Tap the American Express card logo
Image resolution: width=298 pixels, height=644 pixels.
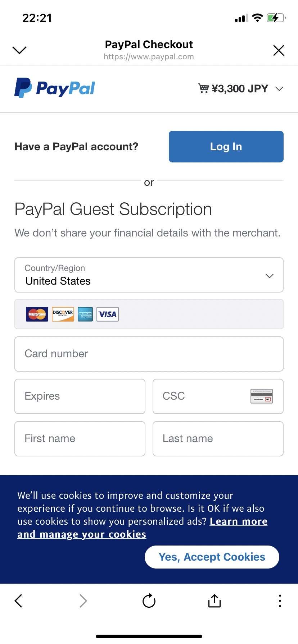[85, 314]
